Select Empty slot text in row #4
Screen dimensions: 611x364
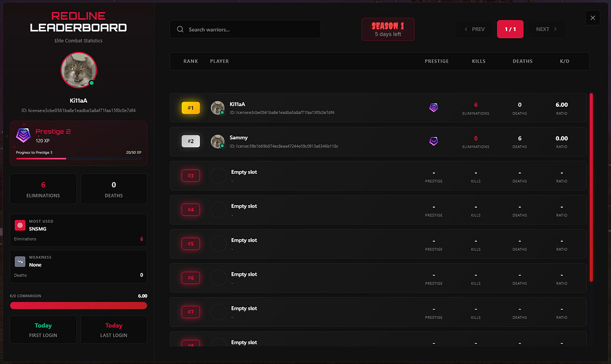point(244,206)
